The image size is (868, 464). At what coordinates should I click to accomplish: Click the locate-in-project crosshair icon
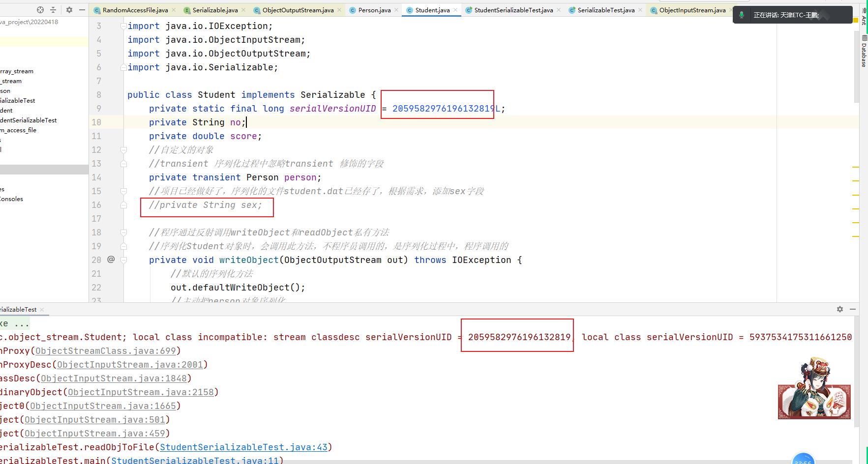[40, 10]
